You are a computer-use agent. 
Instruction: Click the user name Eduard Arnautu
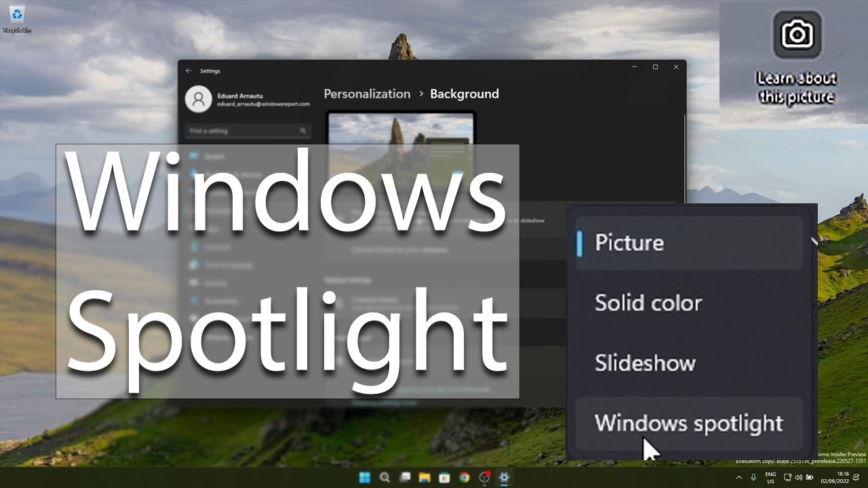click(x=239, y=96)
